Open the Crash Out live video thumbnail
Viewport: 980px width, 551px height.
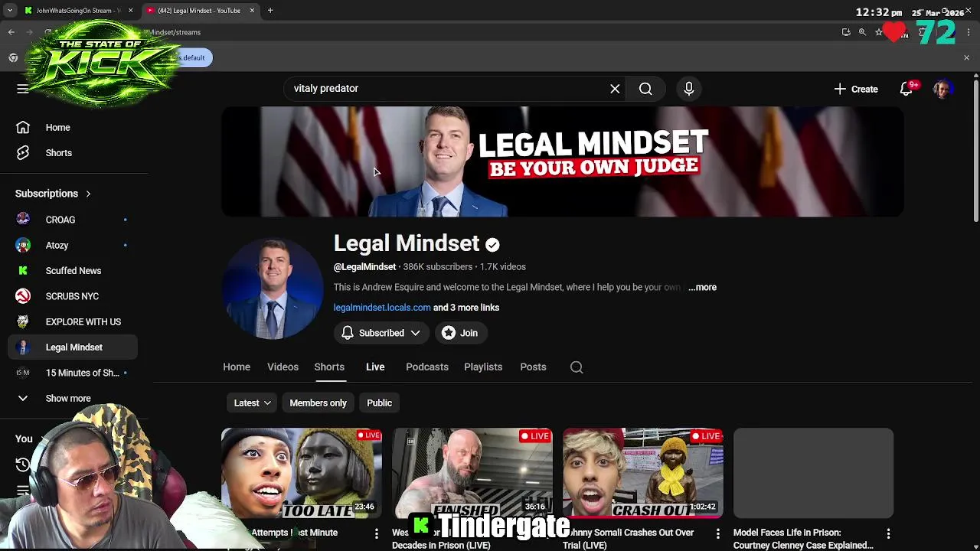(x=642, y=473)
